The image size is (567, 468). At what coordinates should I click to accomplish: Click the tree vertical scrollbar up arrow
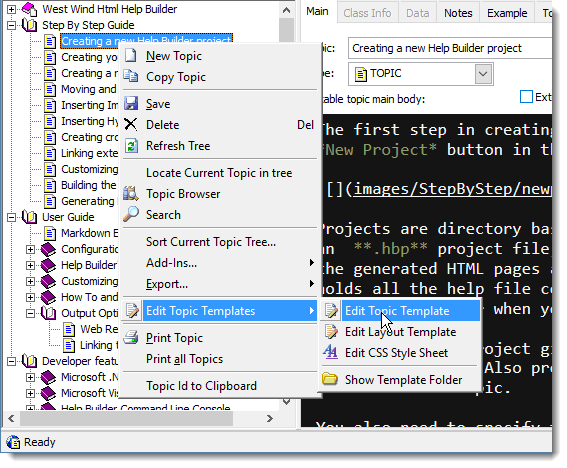coord(286,10)
